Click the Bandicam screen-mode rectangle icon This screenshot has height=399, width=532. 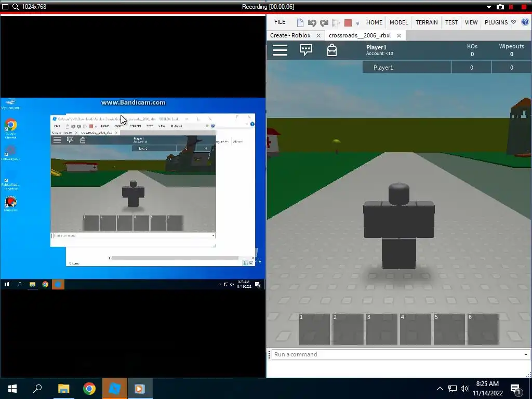tap(5, 6)
